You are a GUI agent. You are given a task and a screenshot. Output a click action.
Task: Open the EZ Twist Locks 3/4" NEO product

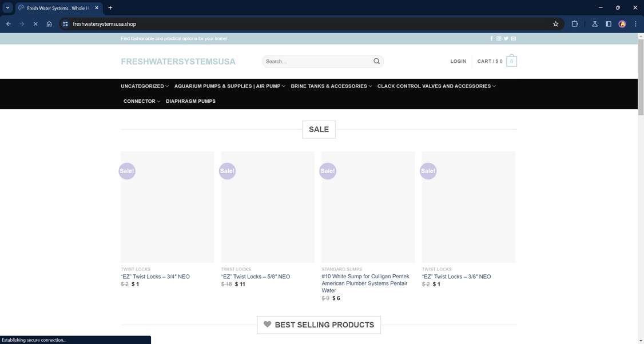coord(154,277)
